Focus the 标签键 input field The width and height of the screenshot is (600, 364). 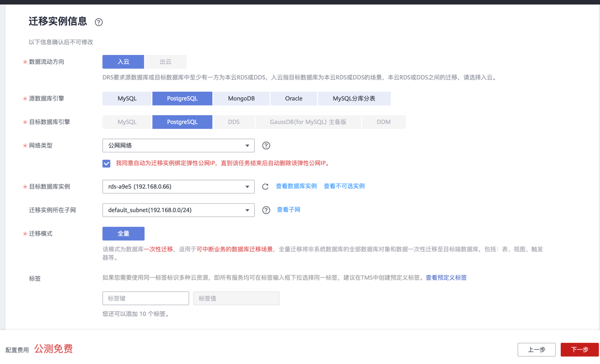pos(145,298)
